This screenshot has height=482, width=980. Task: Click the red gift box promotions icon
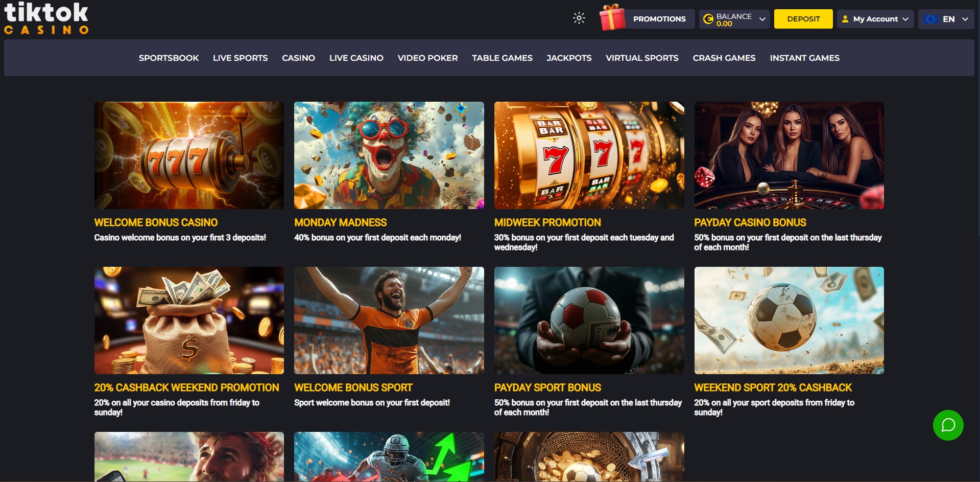[x=612, y=18]
